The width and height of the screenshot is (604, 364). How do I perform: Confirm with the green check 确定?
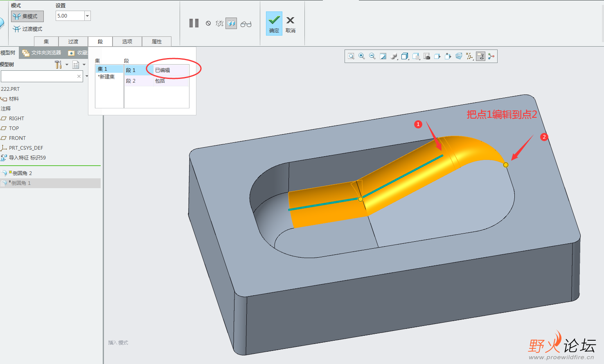pyautogui.click(x=274, y=23)
